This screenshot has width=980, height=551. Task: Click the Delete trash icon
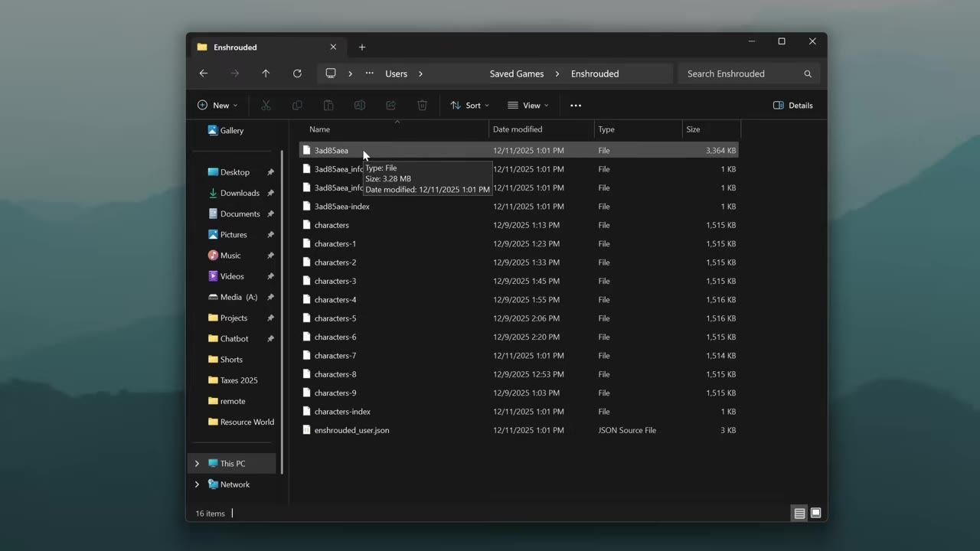click(x=422, y=106)
